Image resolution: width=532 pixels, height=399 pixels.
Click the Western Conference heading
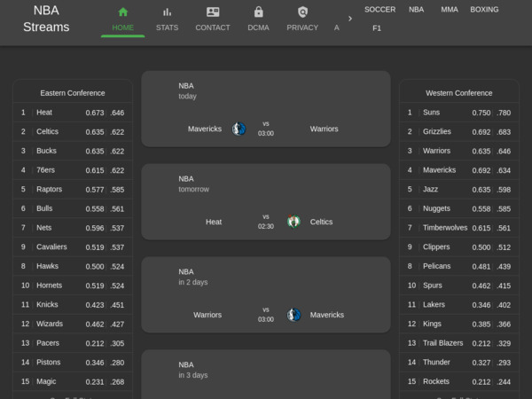point(459,93)
